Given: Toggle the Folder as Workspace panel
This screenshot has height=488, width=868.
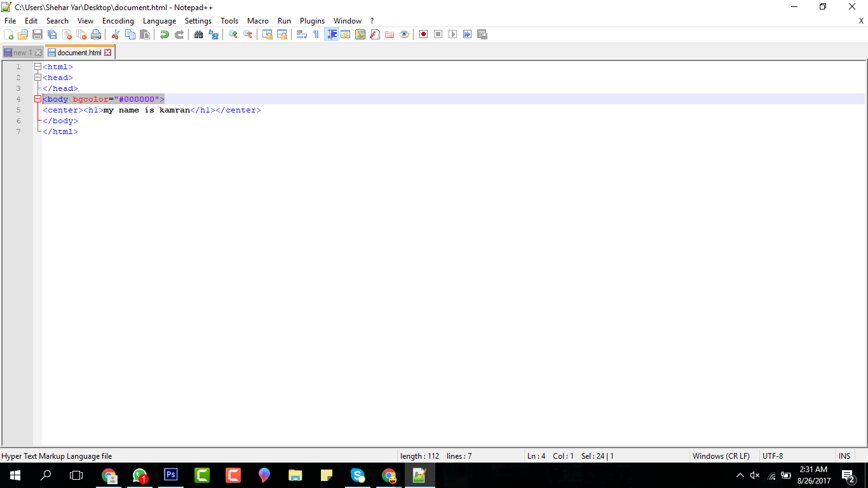Looking at the screenshot, I should click(x=390, y=34).
